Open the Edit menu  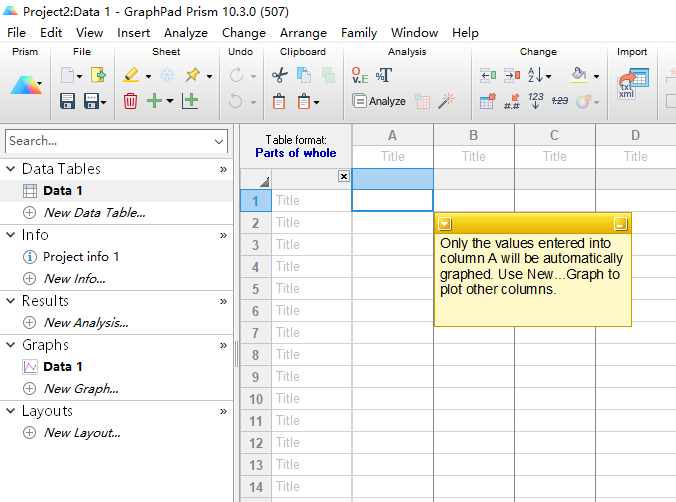tap(51, 33)
